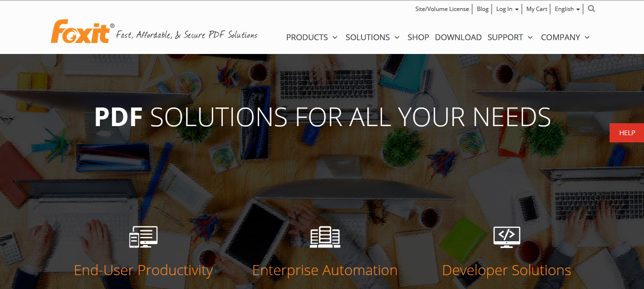The width and height of the screenshot is (644, 289).
Task: Open the Enterprise Automation heading link
Action: click(325, 270)
